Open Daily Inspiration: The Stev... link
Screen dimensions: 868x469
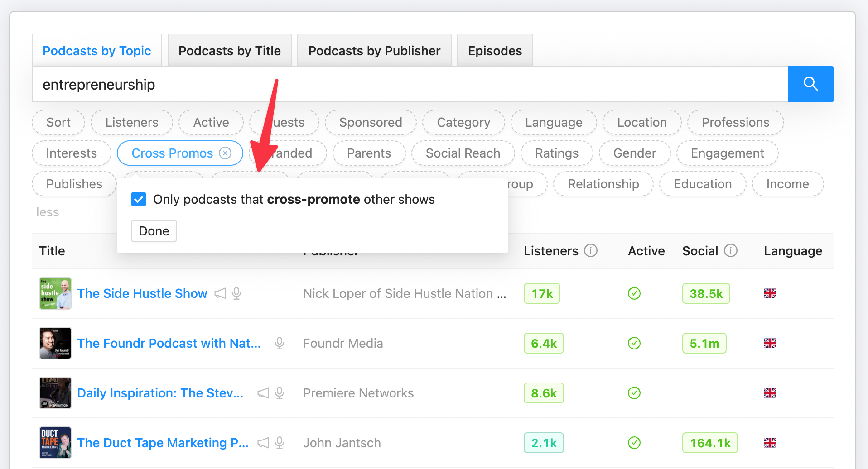pyautogui.click(x=160, y=393)
